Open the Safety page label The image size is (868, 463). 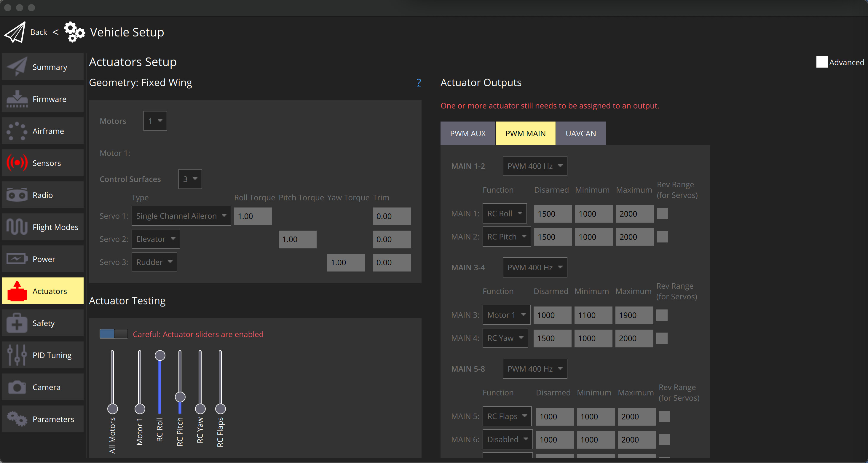pyautogui.click(x=44, y=323)
